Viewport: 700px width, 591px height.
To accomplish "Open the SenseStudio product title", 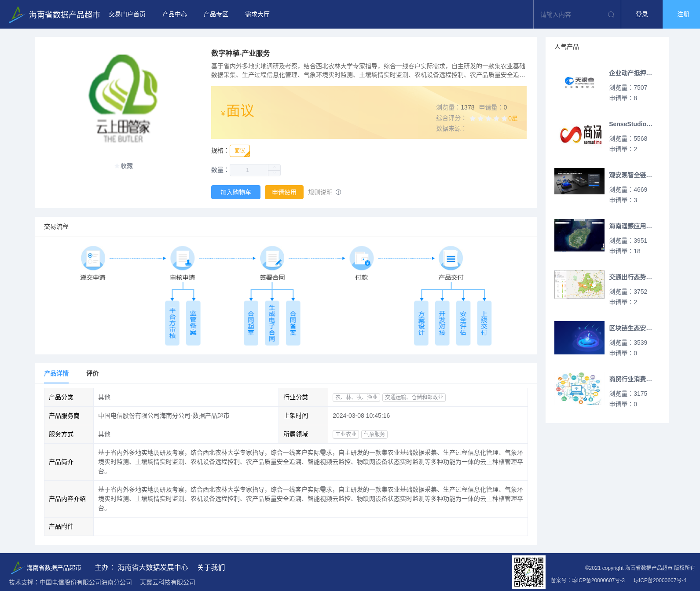I will click(630, 124).
